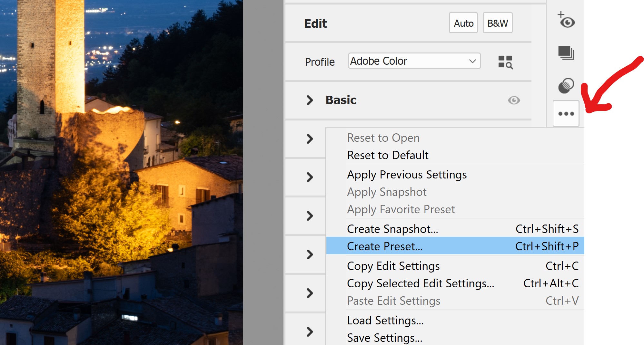Expand the panel chevron beside Load Settings
This screenshot has width=644, height=345.
coord(310,332)
